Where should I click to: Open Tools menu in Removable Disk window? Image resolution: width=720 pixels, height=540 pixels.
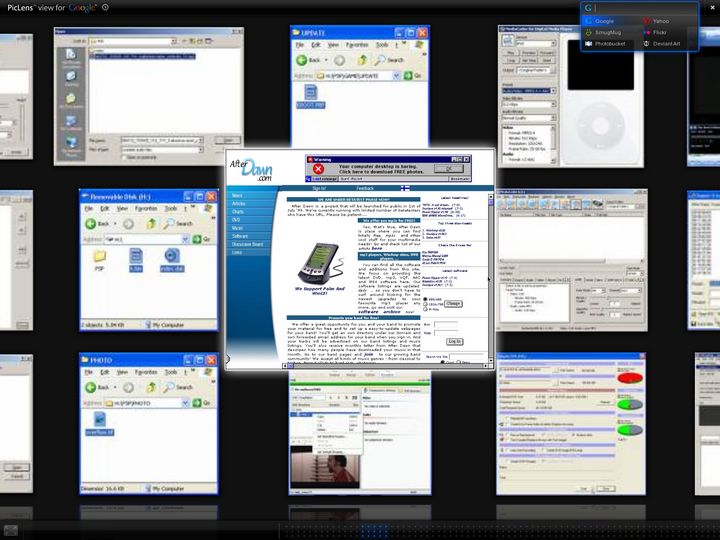[x=171, y=208]
